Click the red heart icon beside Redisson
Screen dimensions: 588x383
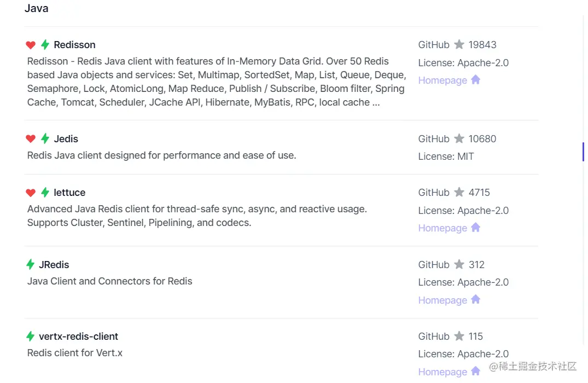31,45
